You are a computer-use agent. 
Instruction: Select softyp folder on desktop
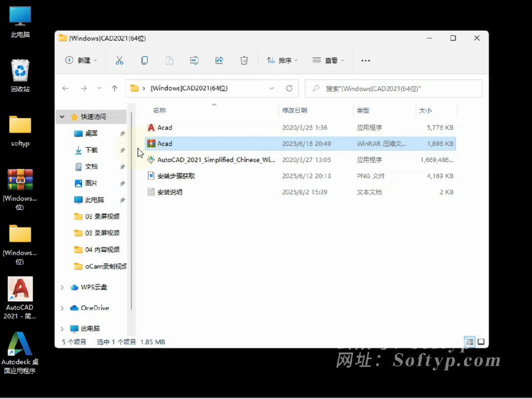pyautogui.click(x=20, y=131)
